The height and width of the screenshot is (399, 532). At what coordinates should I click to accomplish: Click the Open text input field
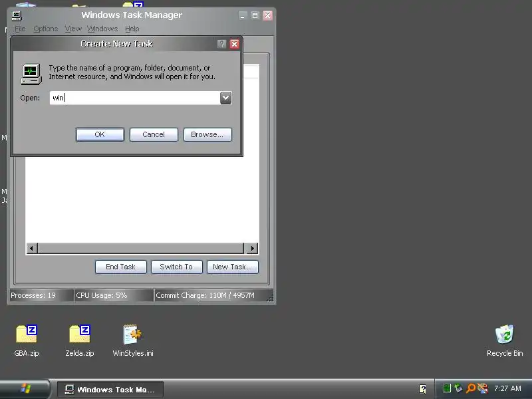coord(135,98)
